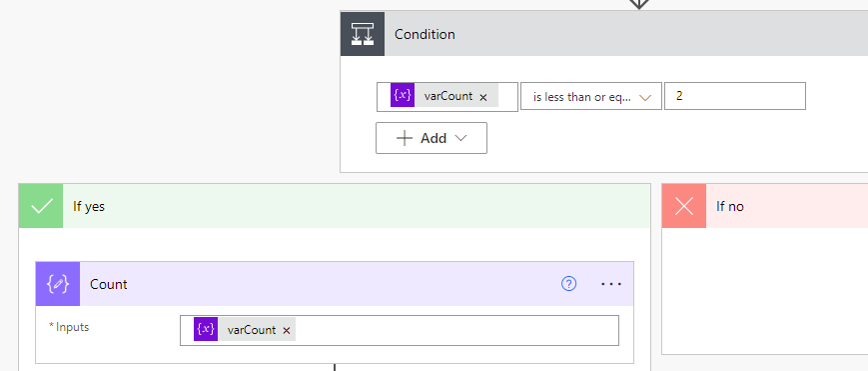868x371 pixels.
Task: Open the 'is less than or eq...' operator dropdown
Action: [x=591, y=96]
